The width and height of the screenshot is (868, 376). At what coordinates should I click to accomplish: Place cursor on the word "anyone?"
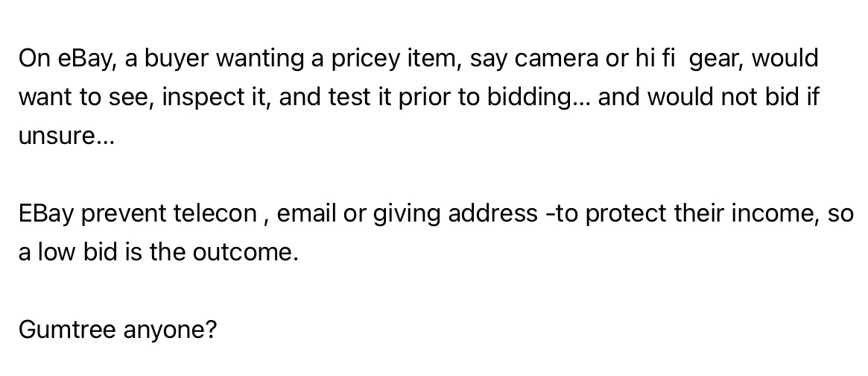click(x=170, y=331)
